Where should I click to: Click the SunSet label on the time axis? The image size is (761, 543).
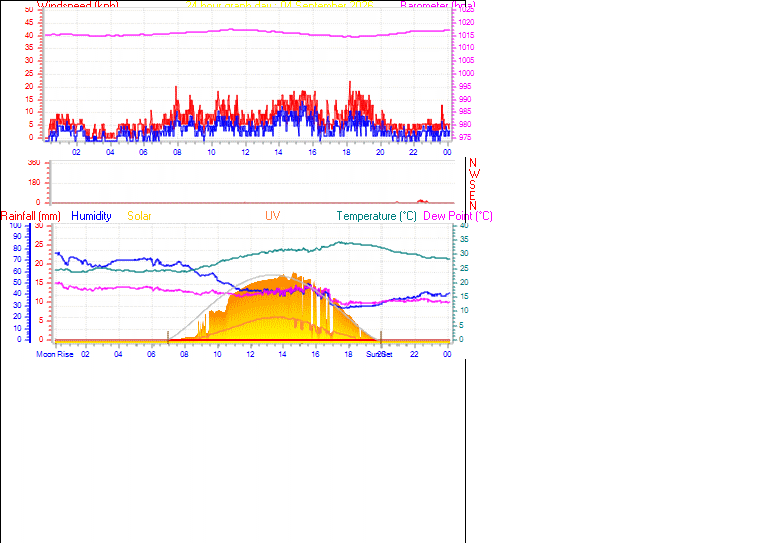click(379, 354)
